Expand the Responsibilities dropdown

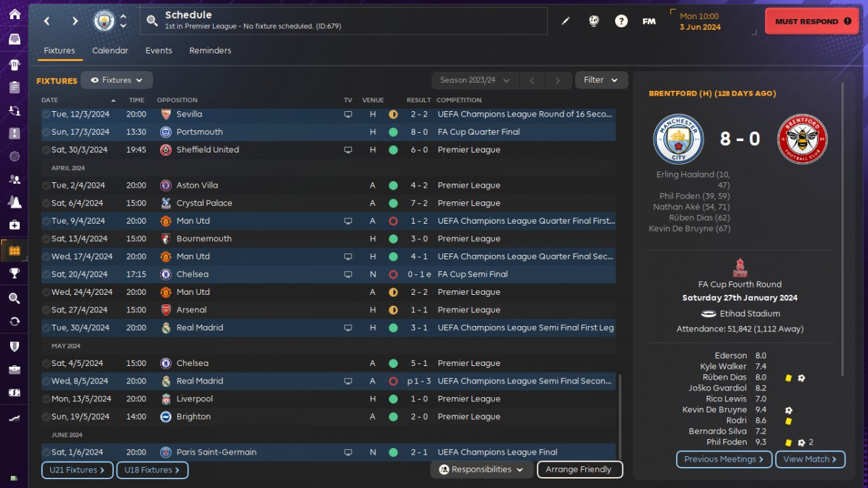pyautogui.click(x=481, y=469)
